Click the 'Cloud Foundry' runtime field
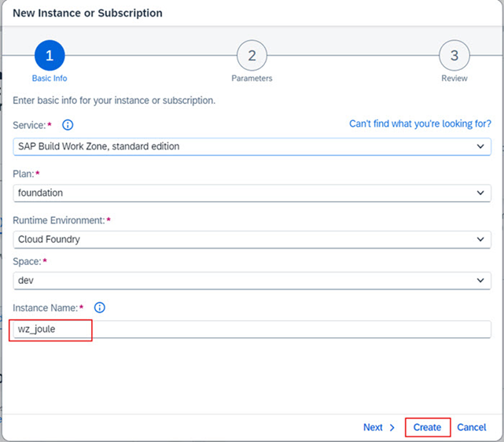504x442 pixels. 236,239
